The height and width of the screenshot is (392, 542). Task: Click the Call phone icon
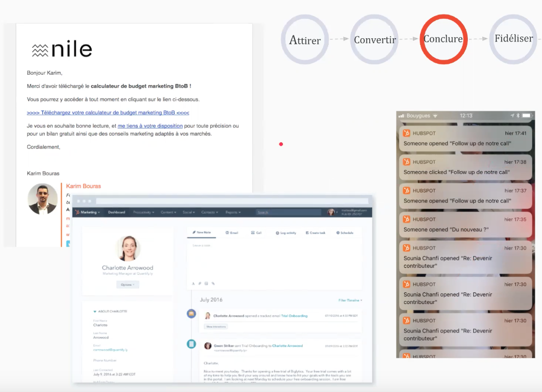coord(252,233)
